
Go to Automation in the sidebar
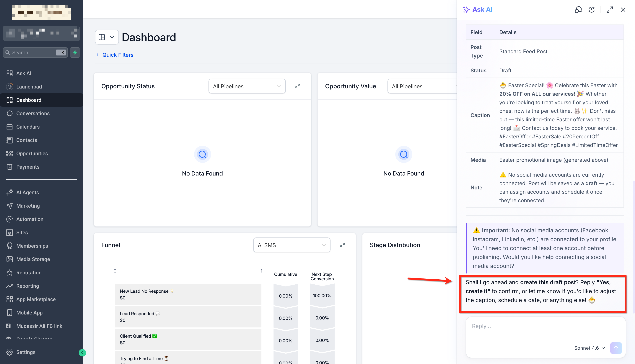[x=30, y=219]
